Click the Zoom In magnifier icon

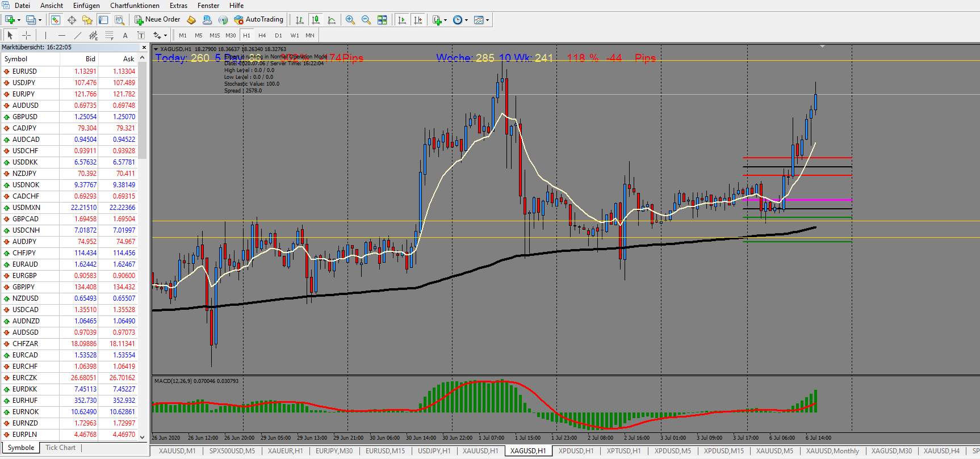350,20
